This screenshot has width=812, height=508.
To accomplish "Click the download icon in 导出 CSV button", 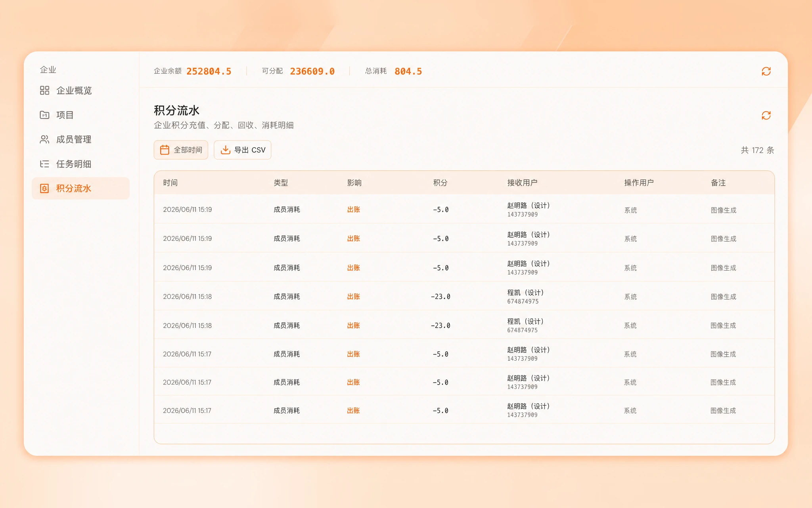I will [225, 150].
